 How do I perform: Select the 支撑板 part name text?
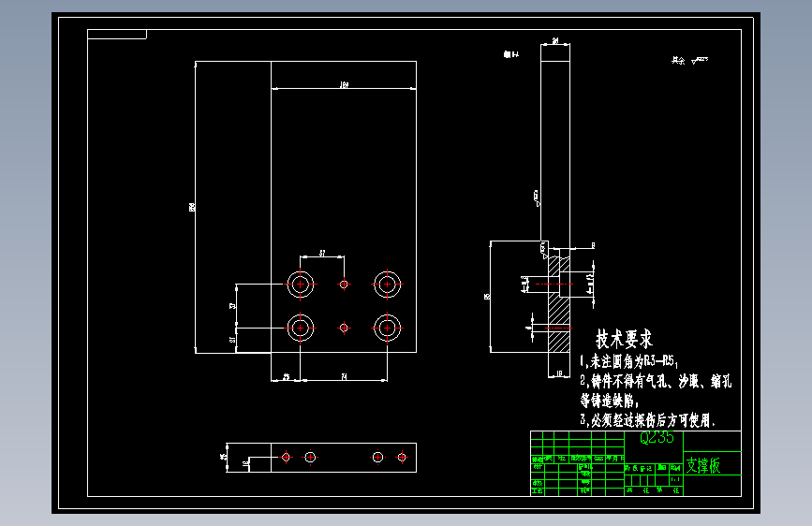703,465
